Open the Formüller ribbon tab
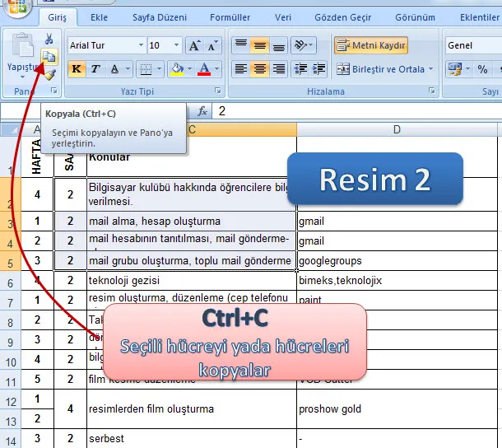This screenshot has width=502, height=448. [230, 16]
